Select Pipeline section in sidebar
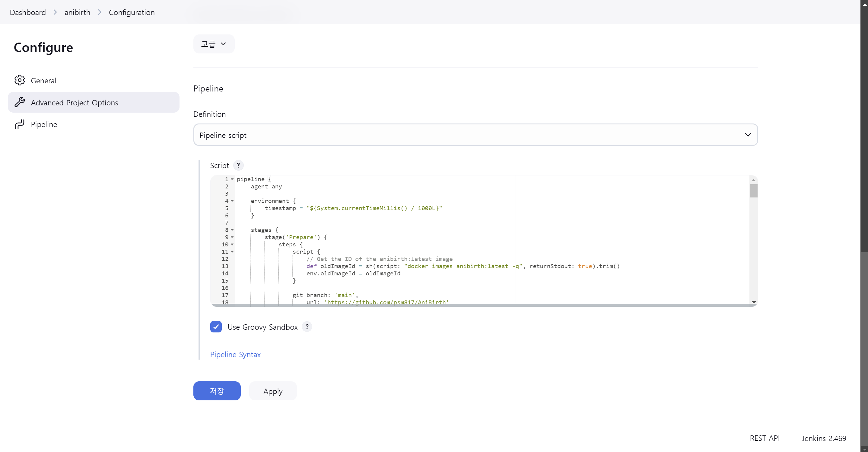 [x=44, y=124]
